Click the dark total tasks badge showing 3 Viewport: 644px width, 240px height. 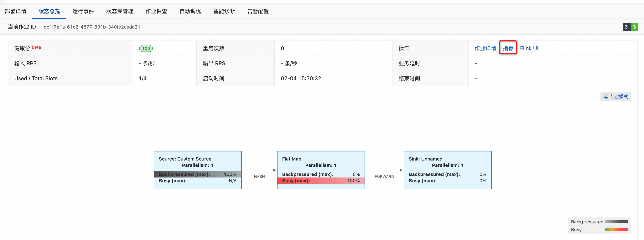626,27
